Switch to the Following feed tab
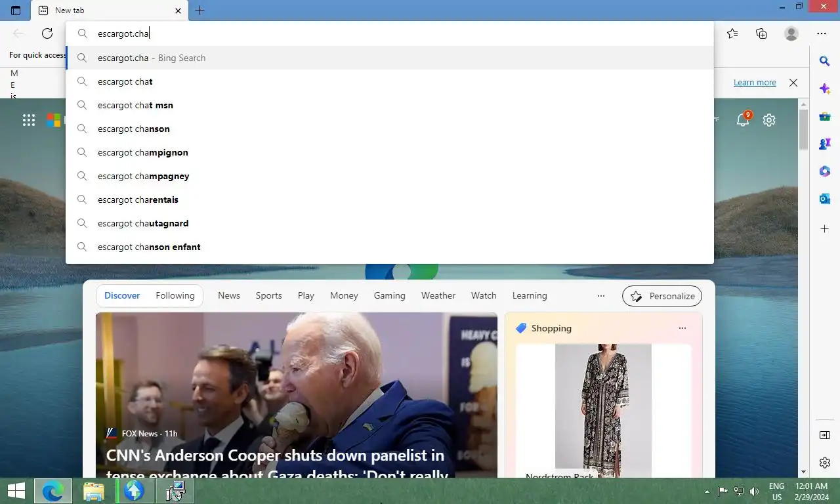The width and height of the screenshot is (840, 504). point(175,296)
